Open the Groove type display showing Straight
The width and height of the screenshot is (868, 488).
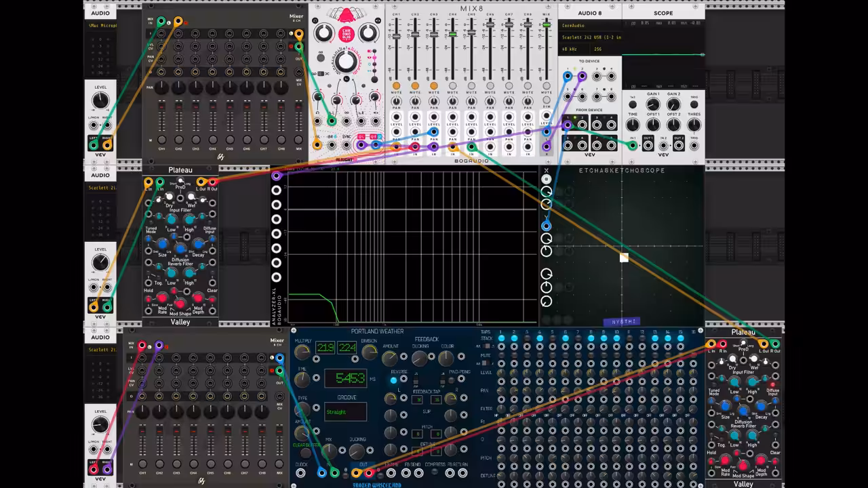345,411
